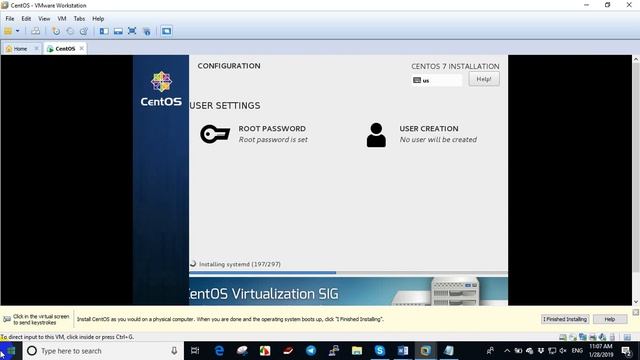
Task: Click the hard disk device status icon
Action: (563, 337)
